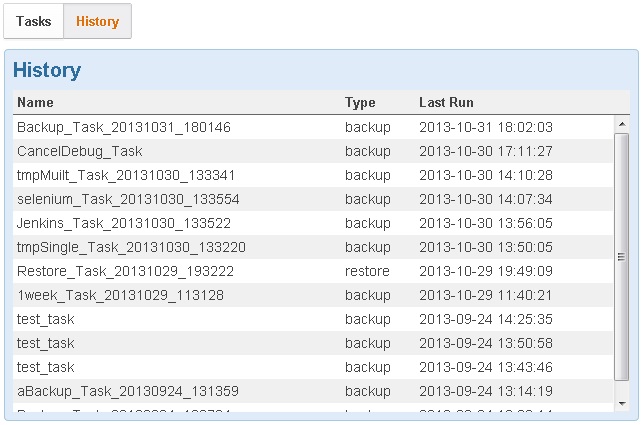Switch to the Tasks tab
This screenshot has height=425, width=644.
(x=34, y=21)
